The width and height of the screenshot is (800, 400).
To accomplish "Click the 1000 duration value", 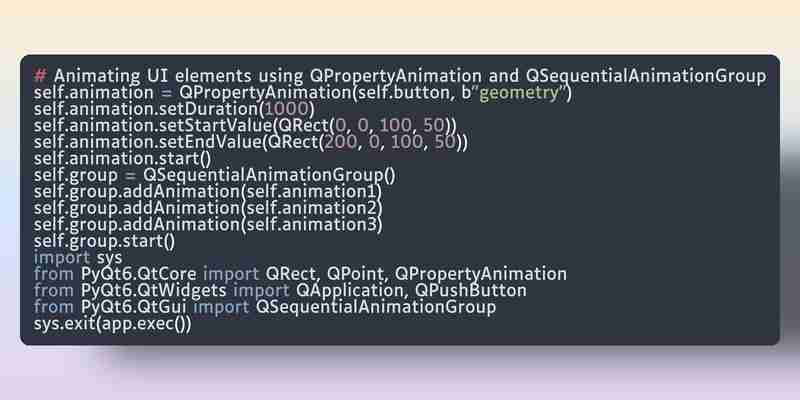I will 288,109.
